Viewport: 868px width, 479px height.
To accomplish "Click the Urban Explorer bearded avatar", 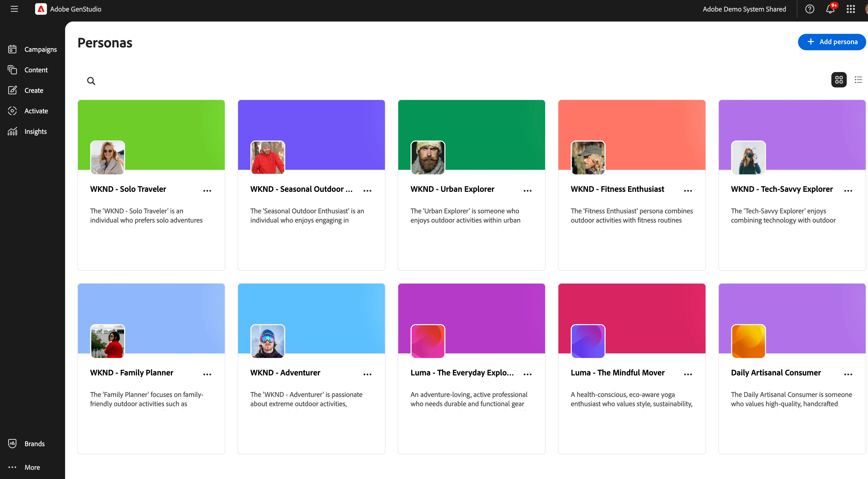I will click(428, 157).
